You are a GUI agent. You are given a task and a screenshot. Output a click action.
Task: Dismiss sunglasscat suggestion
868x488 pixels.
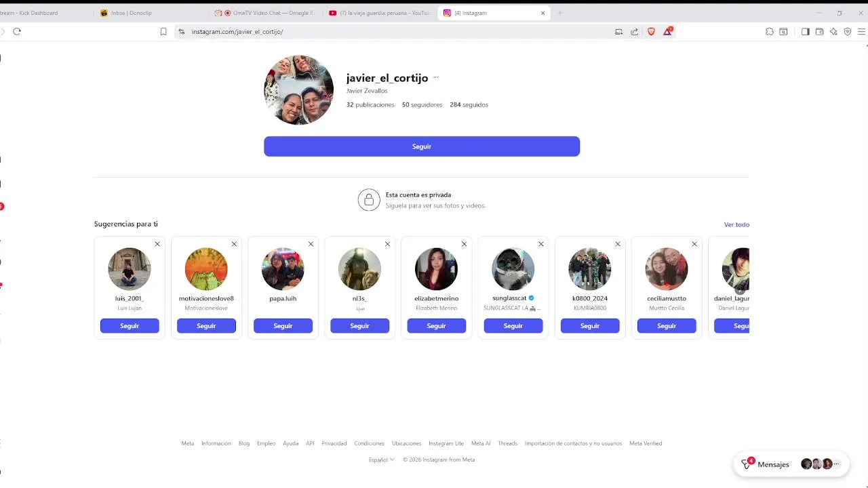(x=540, y=244)
